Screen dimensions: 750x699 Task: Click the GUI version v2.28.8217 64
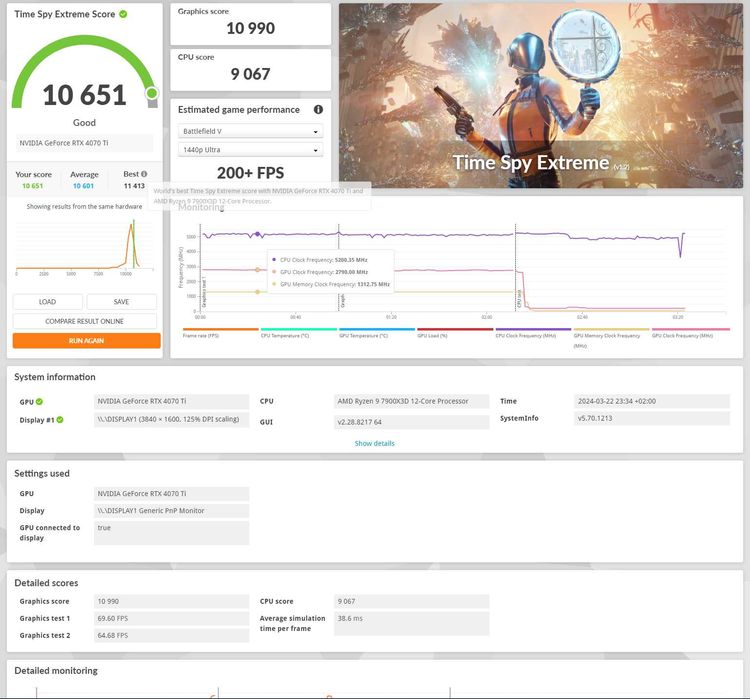[x=411, y=422]
